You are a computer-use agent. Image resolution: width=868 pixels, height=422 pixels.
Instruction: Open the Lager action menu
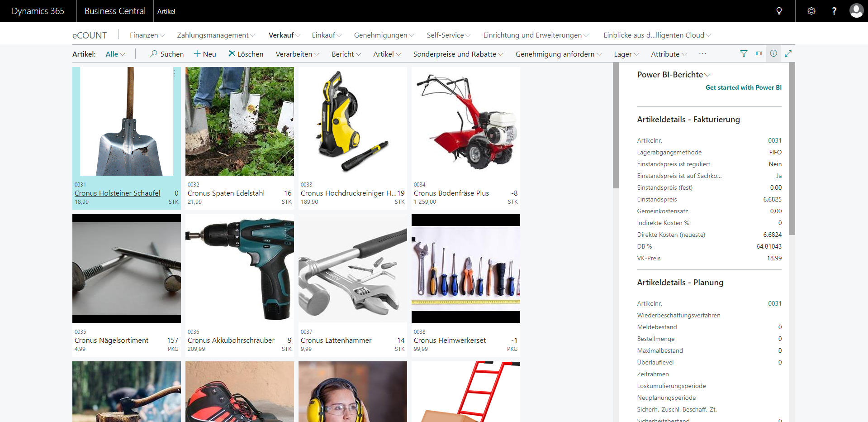(x=626, y=54)
